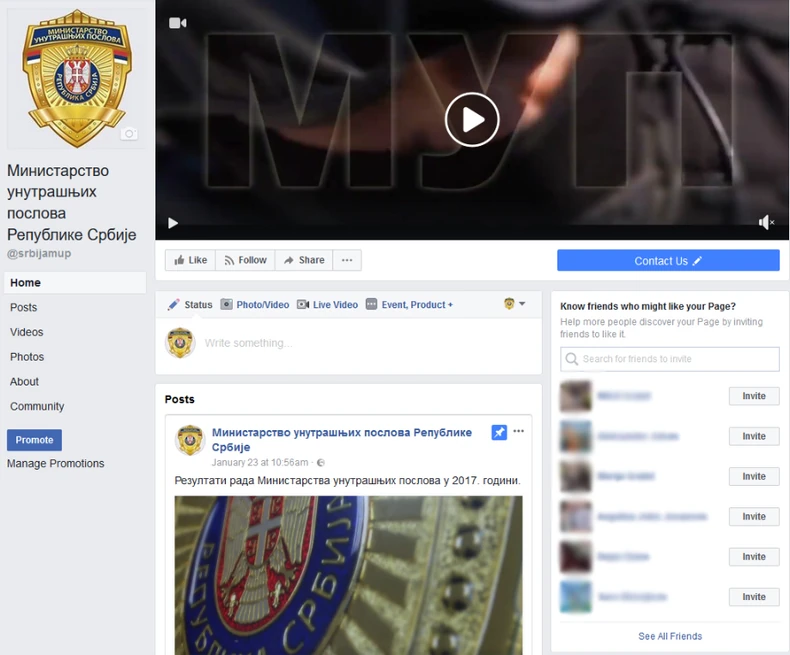This screenshot has height=655, width=790.
Task: Change profile picture via camera icon
Action: (x=129, y=134)
